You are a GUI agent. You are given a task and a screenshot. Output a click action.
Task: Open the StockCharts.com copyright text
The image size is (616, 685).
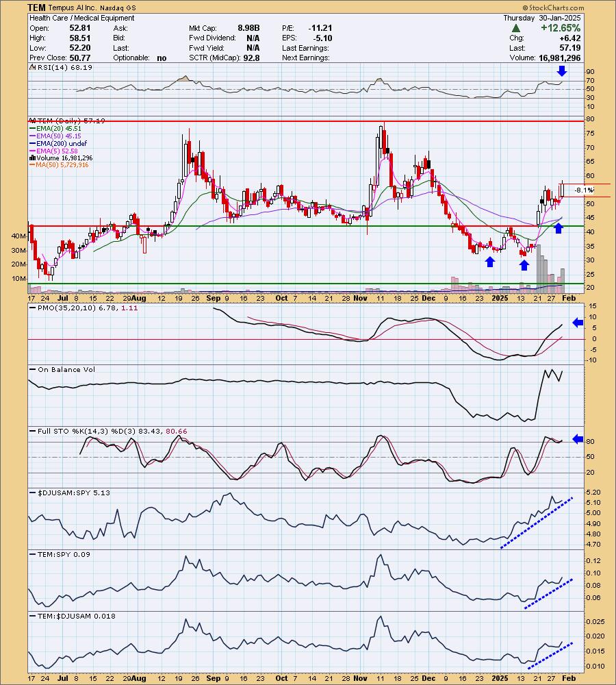pos(553,8)
